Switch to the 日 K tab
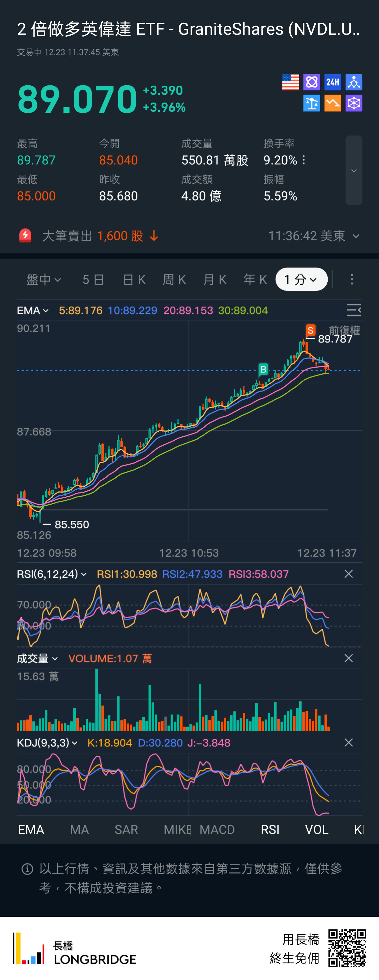The height and width of the screenshot is (980, 379). tap(134, 280)
